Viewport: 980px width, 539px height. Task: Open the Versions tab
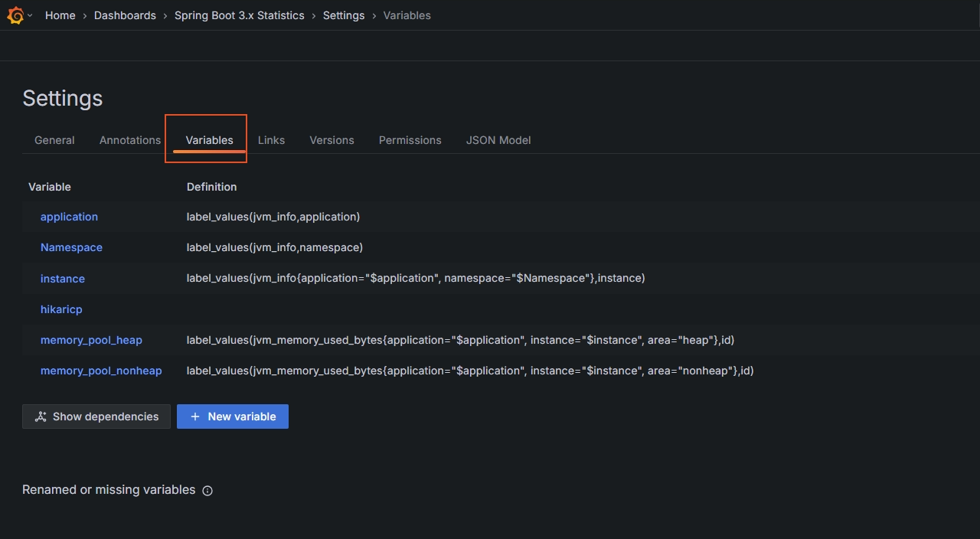(332, 140)
